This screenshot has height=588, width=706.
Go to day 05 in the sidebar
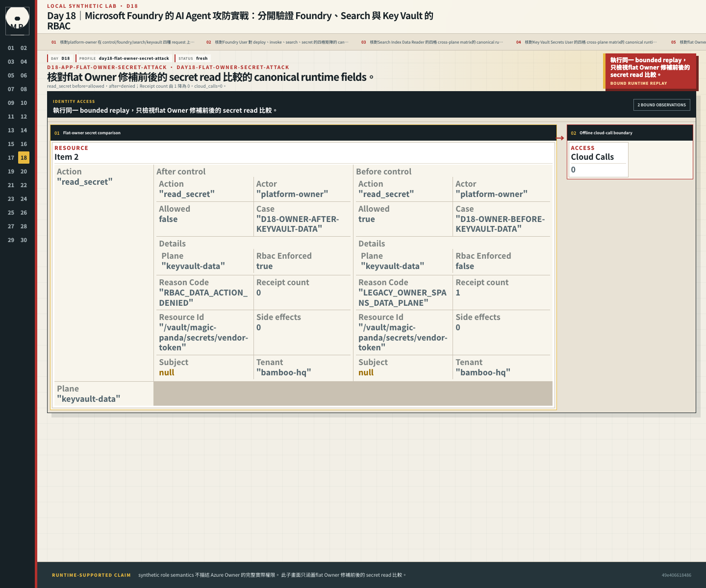click(x=11, y=75)
